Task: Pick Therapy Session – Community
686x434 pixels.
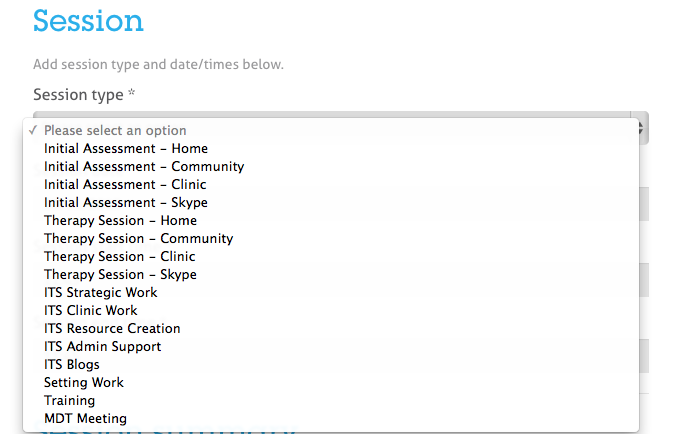Action: click(x=138, y=239)
